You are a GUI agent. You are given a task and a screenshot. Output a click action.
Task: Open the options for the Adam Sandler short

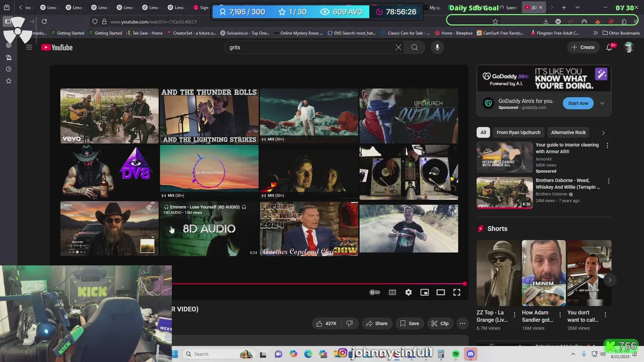pos(560,315)
